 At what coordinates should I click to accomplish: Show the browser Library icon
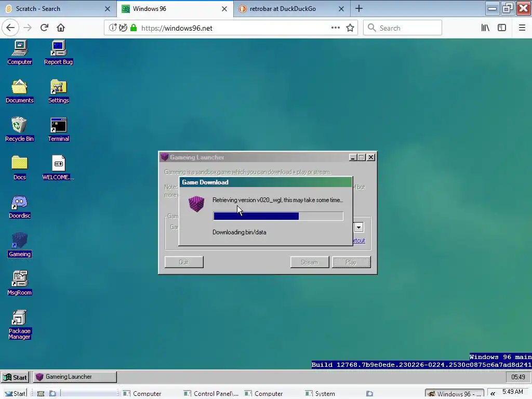point(485,28)
